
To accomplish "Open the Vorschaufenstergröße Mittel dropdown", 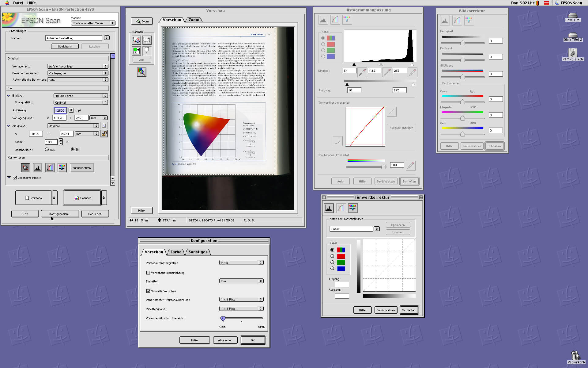I will (x=241, y=263).
